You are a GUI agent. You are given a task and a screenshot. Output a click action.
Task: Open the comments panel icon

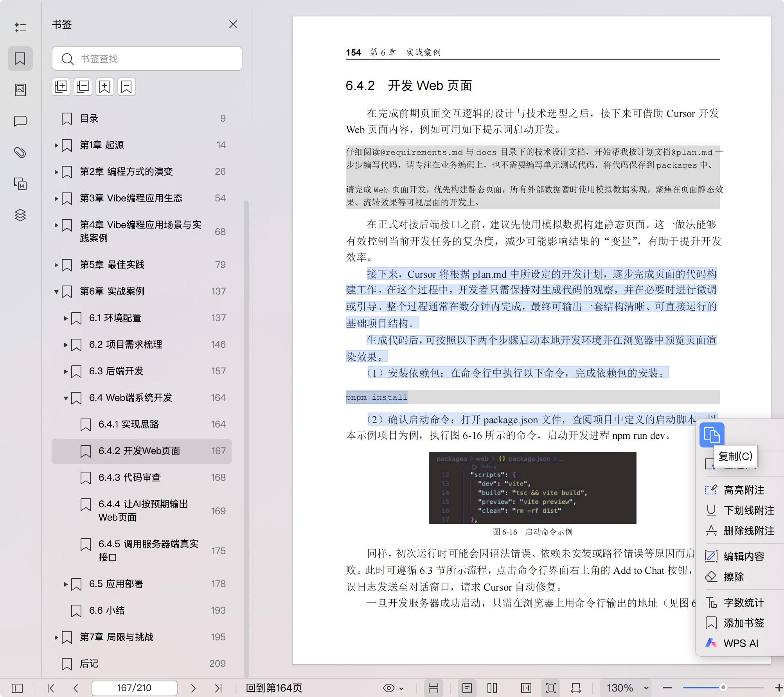point(20,121)
